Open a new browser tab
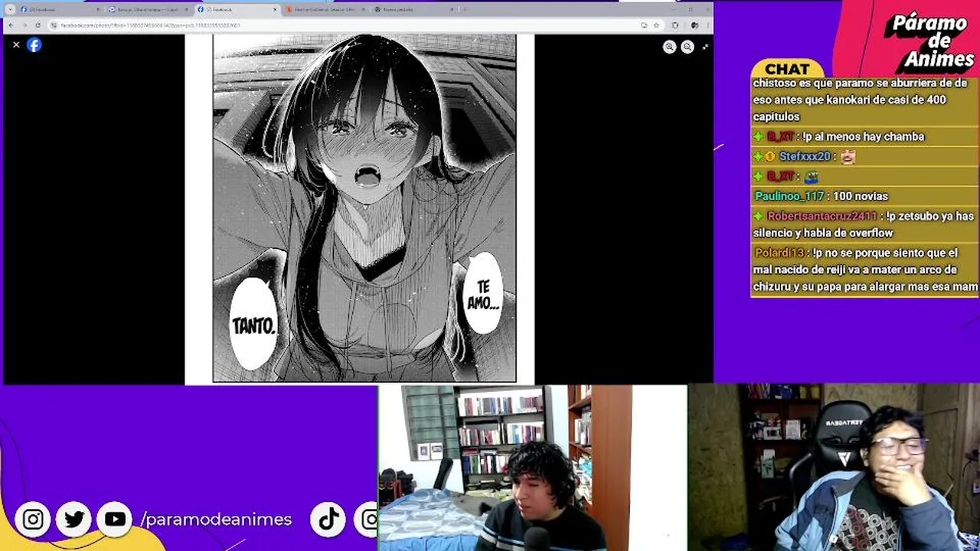Image resolution: width=980 pixels, height=551 pixels. (x=464, y=9)
